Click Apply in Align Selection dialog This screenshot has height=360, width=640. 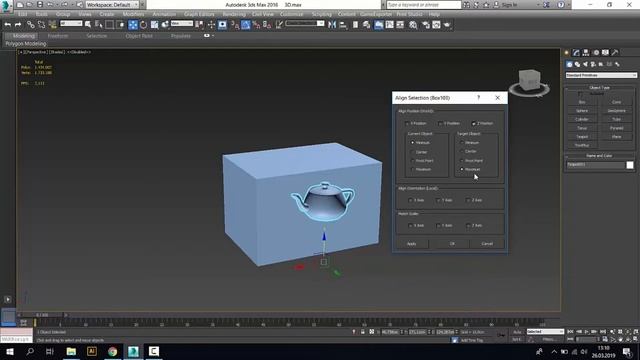click(411, 244)
